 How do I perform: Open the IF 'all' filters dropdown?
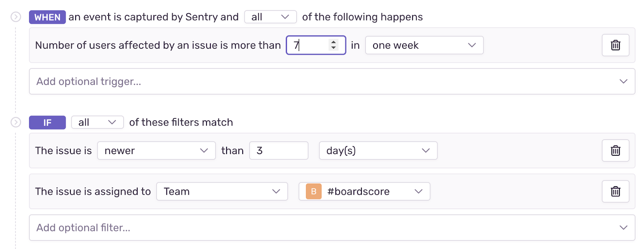tap(97, 122)
